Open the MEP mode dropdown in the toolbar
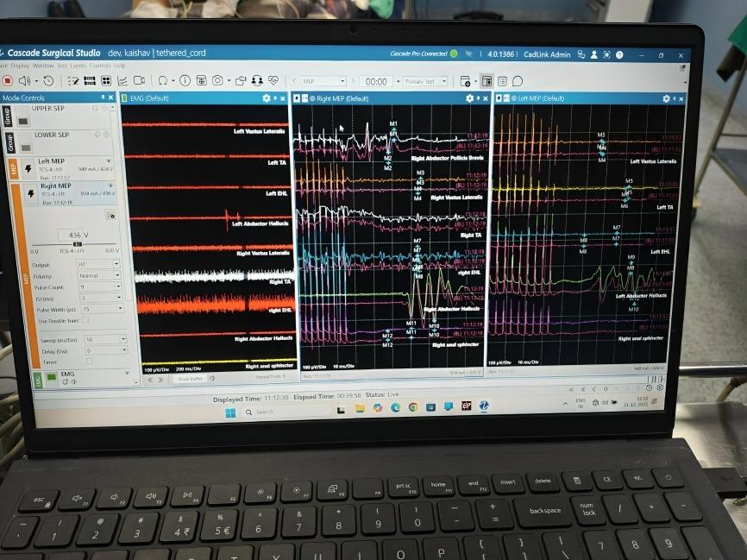The height and width of the screenshot is (560, 747). pyautogui.click(x=323, y=81)
